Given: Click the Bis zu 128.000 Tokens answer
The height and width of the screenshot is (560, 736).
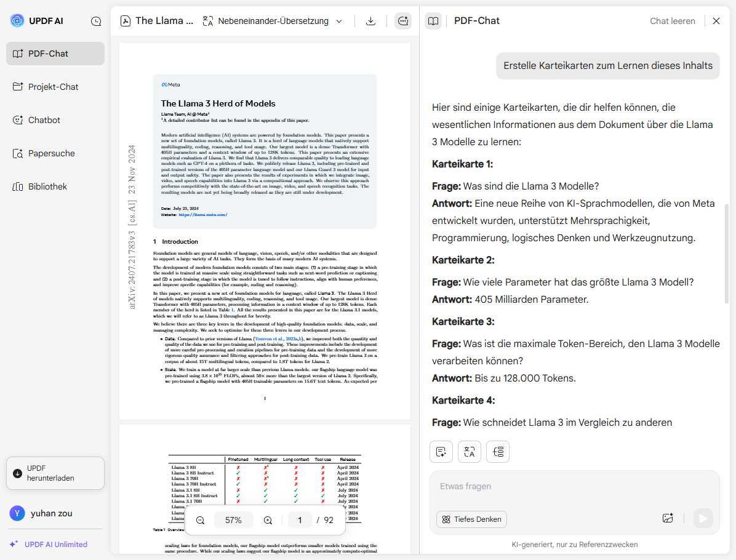Looking at the screenshot, I should [526, 378].
